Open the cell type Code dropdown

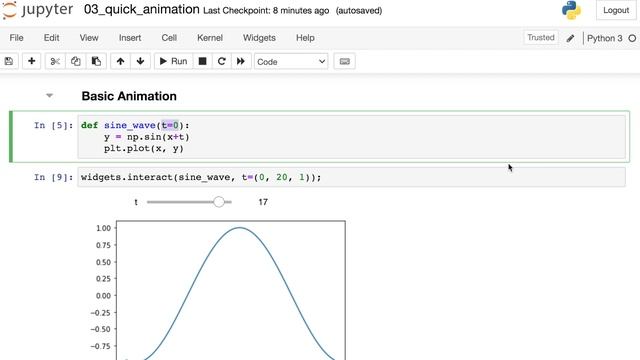[291, 62]
